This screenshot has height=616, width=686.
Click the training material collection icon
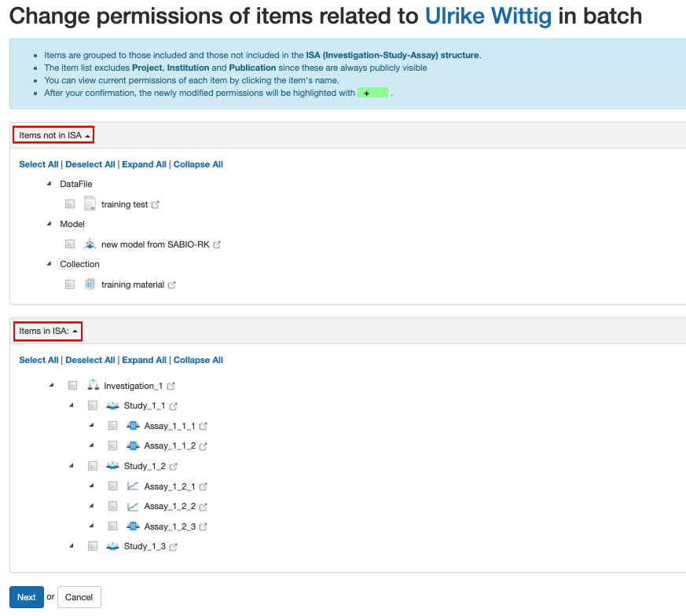(90, 284)
